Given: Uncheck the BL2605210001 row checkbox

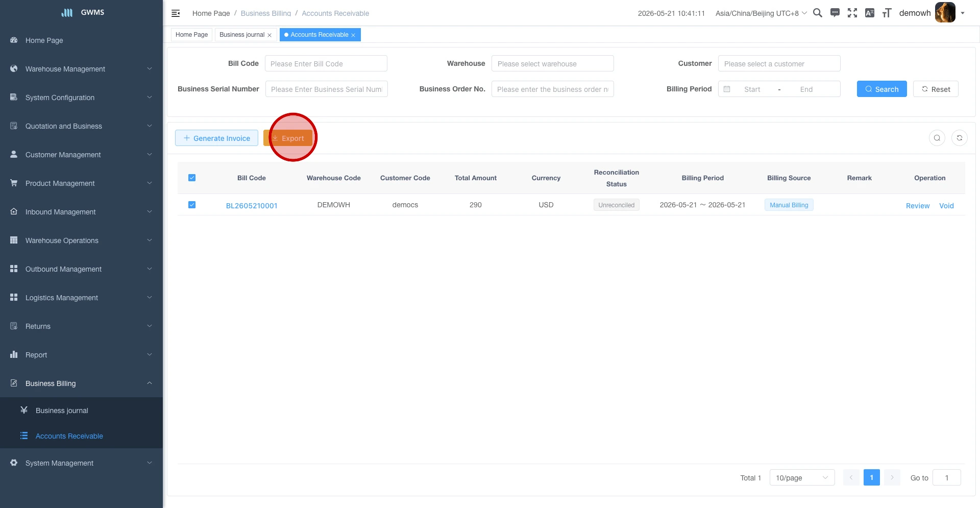Looking at the screenshot, I should coord(192,205).
